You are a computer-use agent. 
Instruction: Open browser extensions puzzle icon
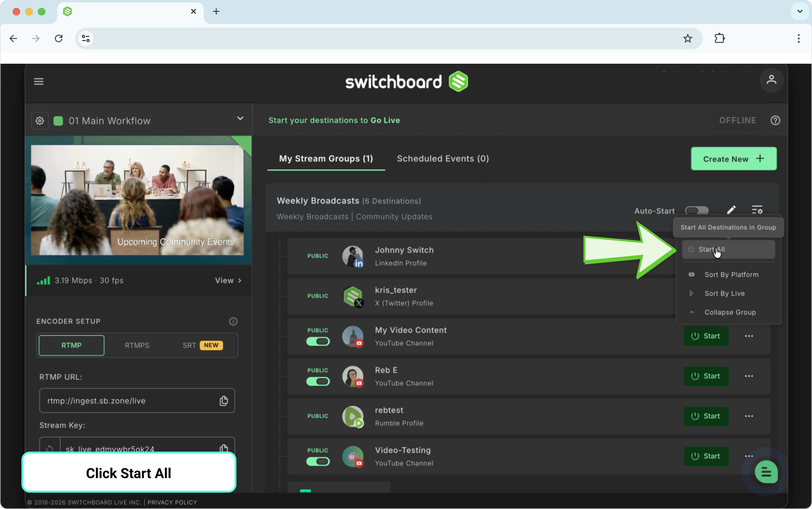point(719,38)
